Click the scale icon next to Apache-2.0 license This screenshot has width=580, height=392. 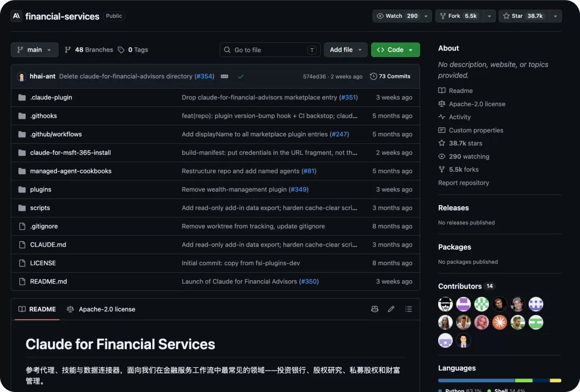441,104
